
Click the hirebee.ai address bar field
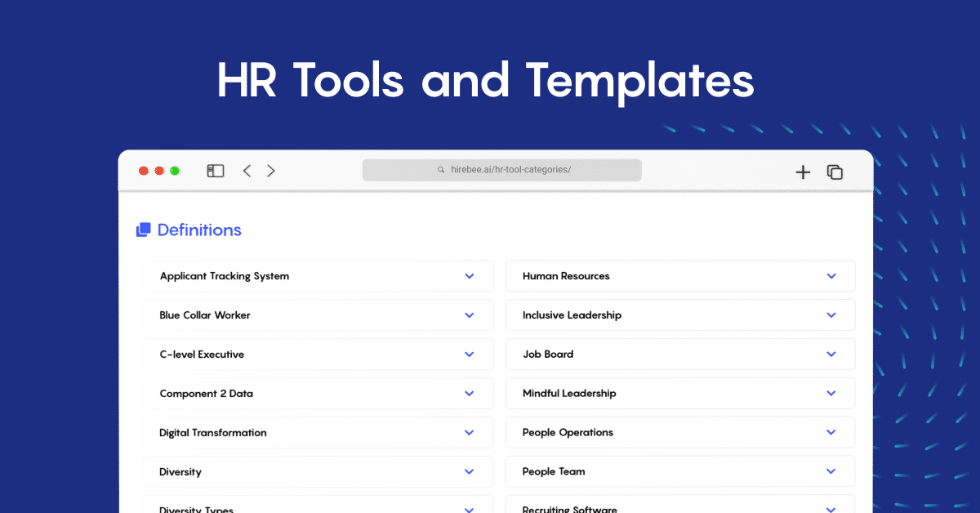(x=501, y=169)
